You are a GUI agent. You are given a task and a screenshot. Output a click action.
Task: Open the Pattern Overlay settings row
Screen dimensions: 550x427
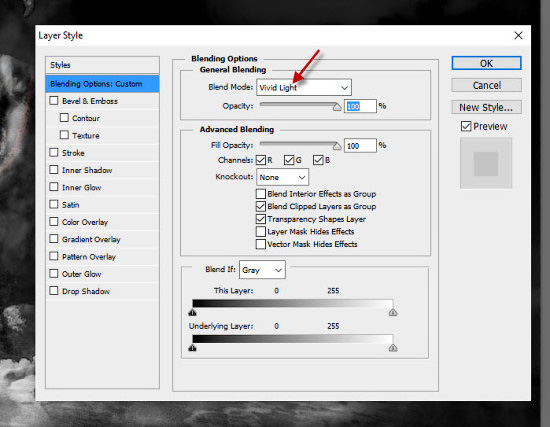tap(102, 257)
